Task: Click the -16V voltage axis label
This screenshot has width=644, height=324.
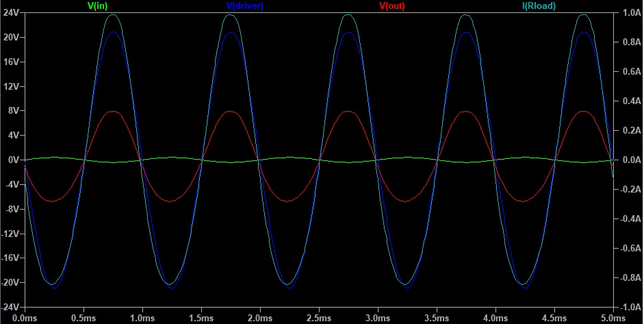Action: click(x=10, y=258)
